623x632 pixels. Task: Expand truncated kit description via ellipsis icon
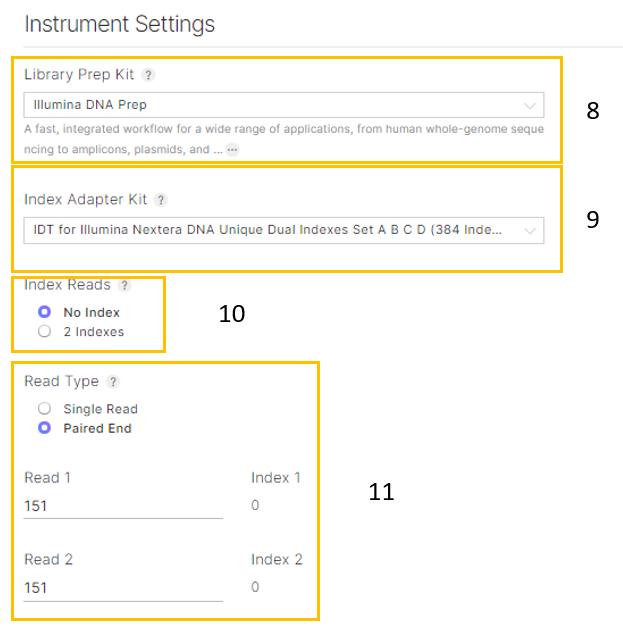click(232, 150)
